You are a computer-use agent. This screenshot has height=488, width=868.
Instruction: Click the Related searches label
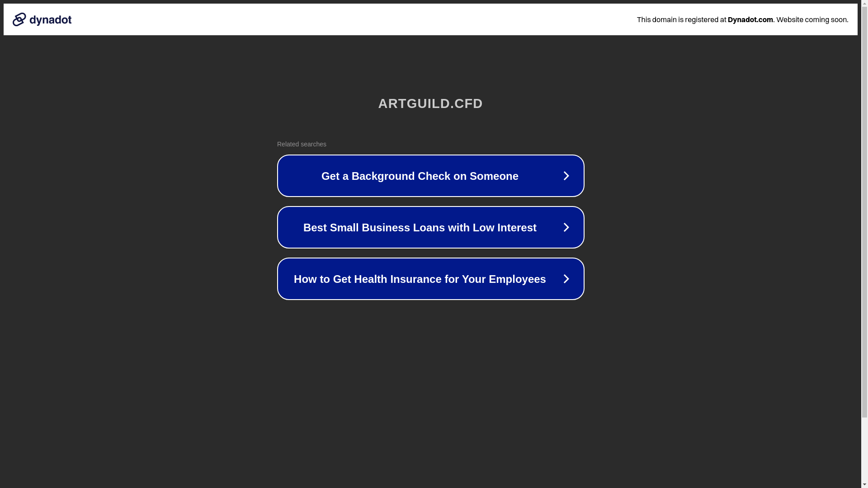[x=302, y=144]
